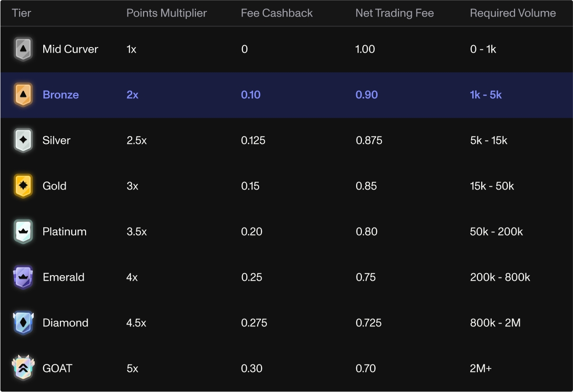Click the GOAT tier badge icon
The image size is (573, 392).
pyautogui.click(x=23, y=368)
